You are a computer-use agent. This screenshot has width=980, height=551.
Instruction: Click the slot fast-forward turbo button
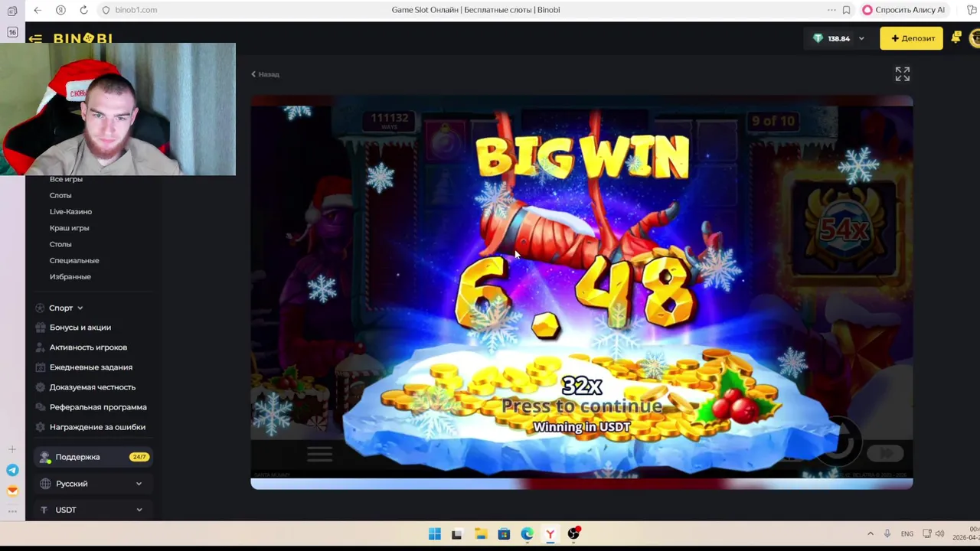click(886, 454)
